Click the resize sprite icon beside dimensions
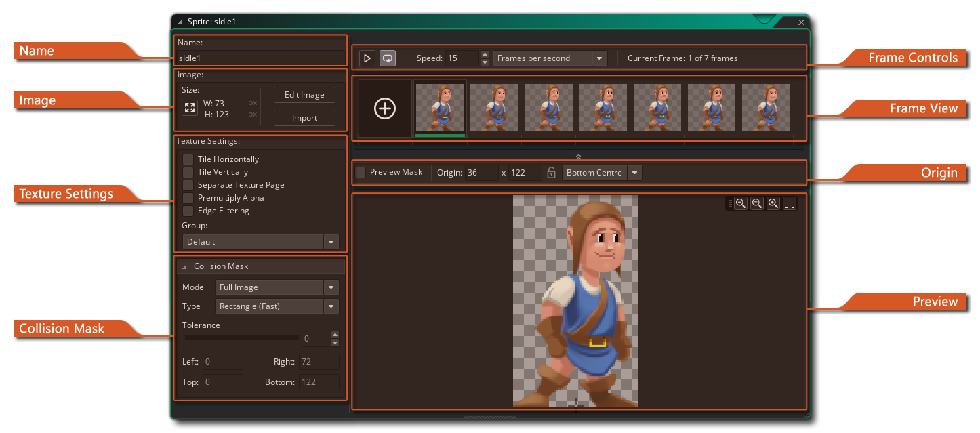Screen dimensions: 980x433 point(190,108)
